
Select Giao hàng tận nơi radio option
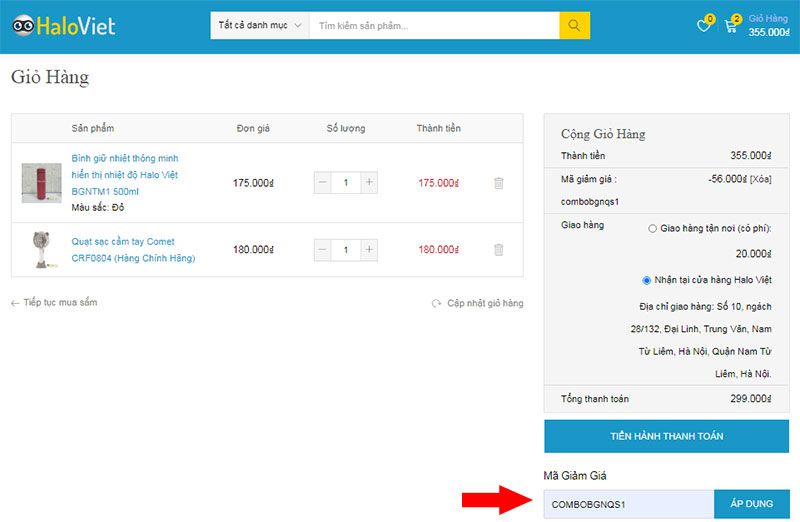pyautogui.click(x=652, y=229)
